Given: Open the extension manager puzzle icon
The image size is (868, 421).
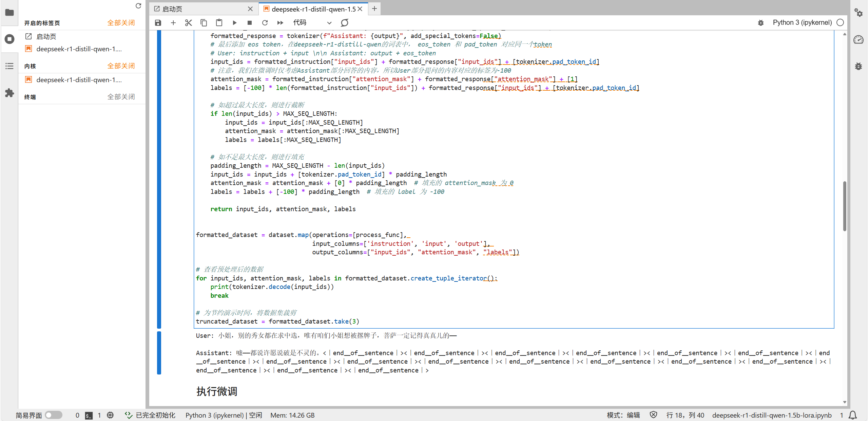Looking at the screenshot, I should pyautogui.click(x=9, y=93).
